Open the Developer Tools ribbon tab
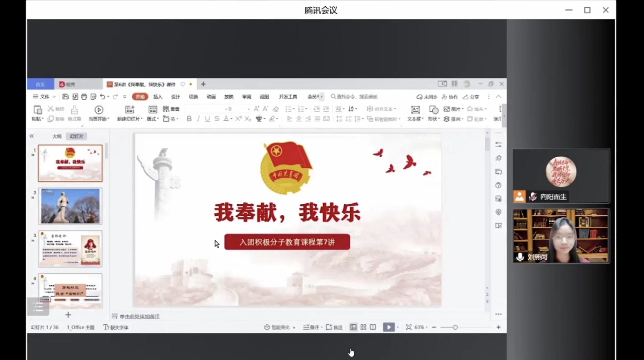644x360 pixels. point(288,97)
